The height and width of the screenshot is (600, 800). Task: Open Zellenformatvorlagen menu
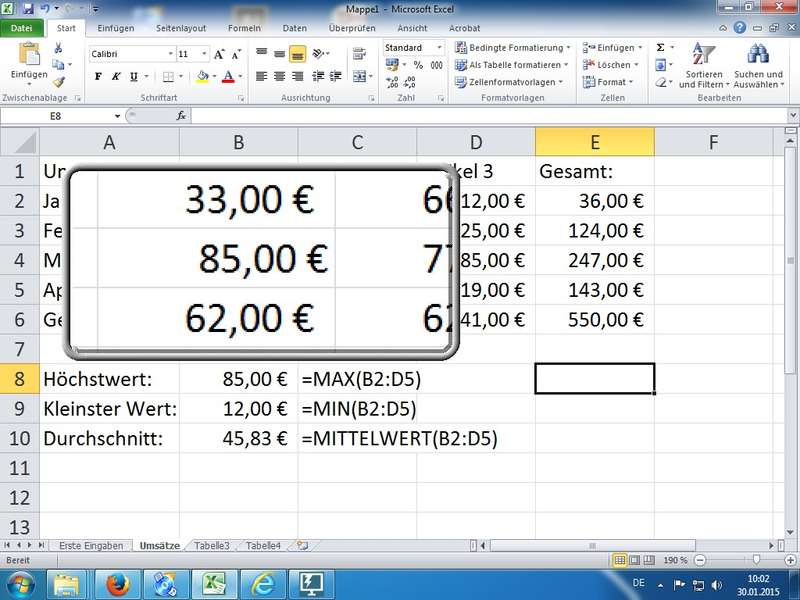click(x=508, y=82)
